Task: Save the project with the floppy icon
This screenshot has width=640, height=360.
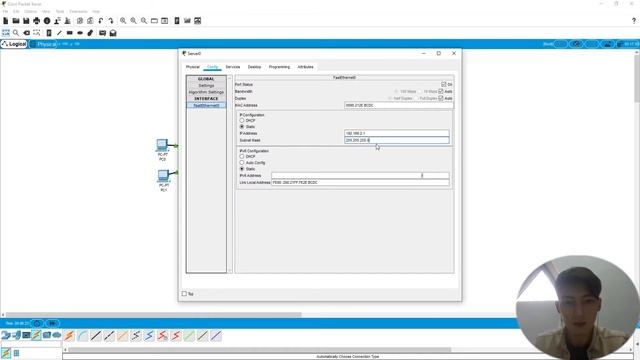Action: (x=26, y=21)
